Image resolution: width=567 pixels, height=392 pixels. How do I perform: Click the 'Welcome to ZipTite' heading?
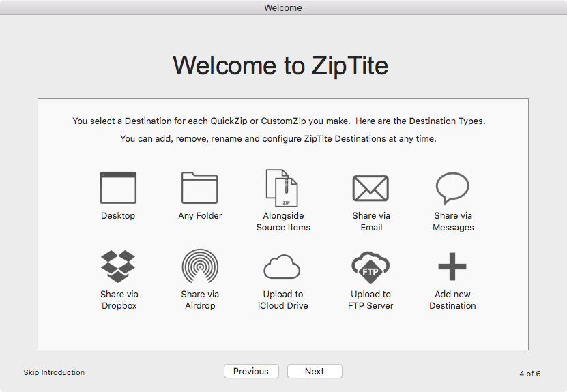click(280, 65)
